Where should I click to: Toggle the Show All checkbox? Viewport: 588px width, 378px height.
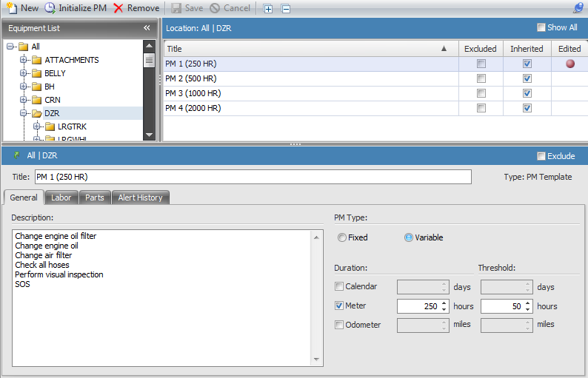click(541, 27)
